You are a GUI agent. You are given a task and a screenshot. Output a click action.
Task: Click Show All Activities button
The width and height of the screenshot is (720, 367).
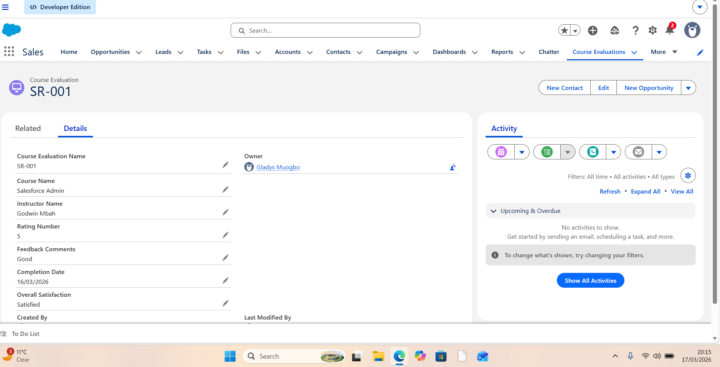(591, 280)
